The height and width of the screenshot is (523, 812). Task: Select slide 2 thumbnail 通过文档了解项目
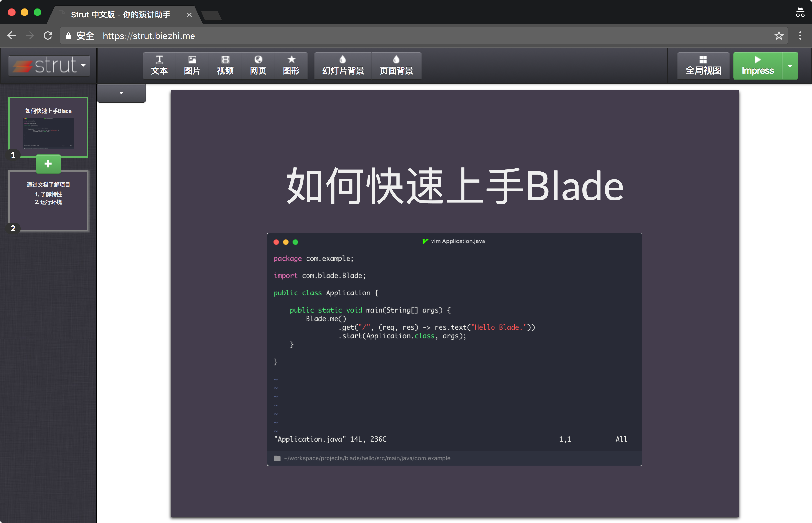(x=48, y=201)
